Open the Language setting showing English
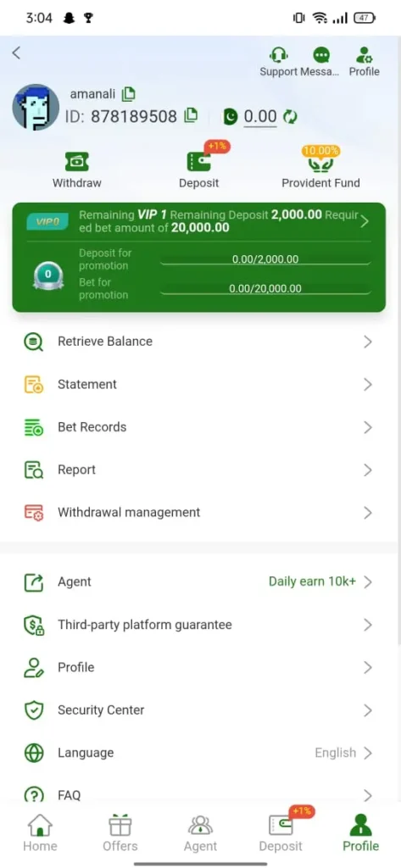The image size is (401, 868). pos(200,753)
